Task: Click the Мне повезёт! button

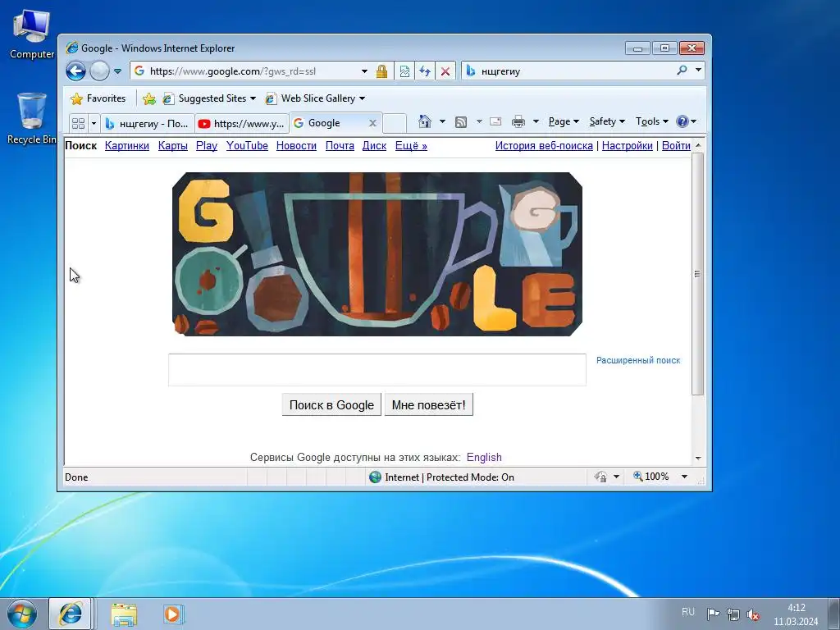Action: [x=428, y=405]
